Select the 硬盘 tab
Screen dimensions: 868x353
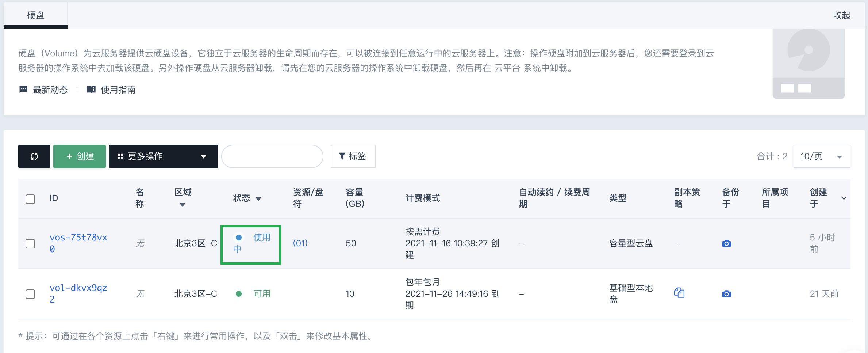click(x=36, y=15)
